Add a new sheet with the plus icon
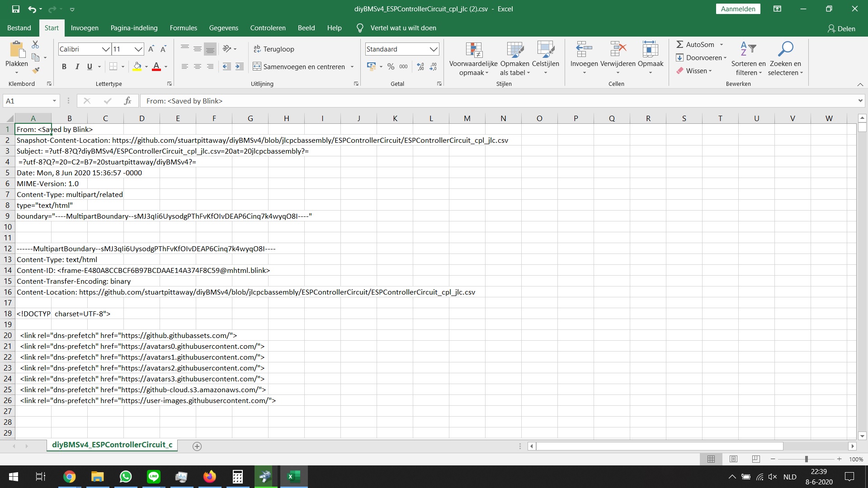Viewport: 868px width, 488px height. pos(197,446)
